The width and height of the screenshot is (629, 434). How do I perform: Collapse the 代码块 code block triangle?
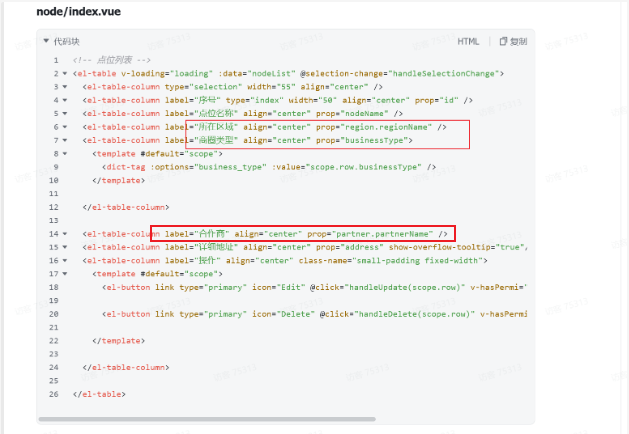(46, 42)
